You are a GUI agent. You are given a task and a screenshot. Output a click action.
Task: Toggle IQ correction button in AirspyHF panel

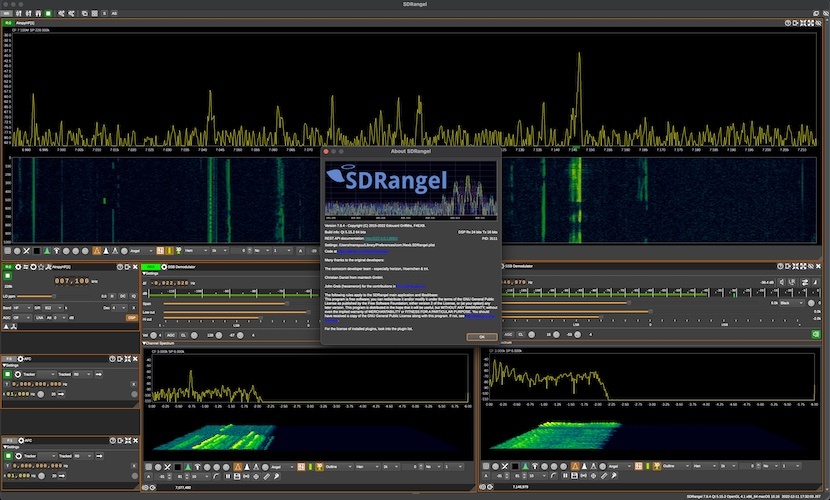(133, 296)
